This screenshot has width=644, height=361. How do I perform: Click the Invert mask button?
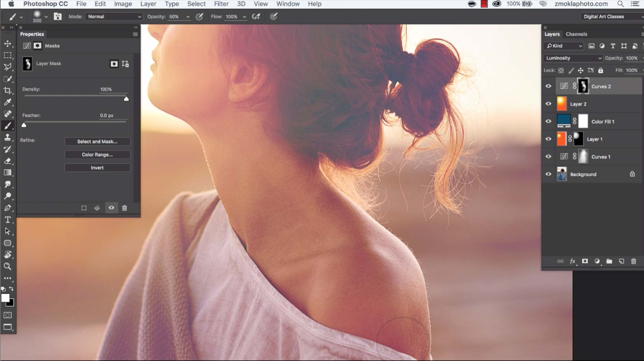click(x=97, y=168)
